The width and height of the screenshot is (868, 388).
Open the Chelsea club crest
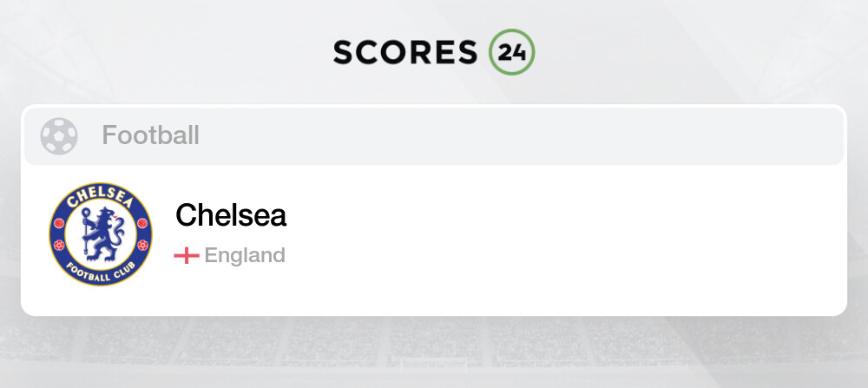point(100,234)
